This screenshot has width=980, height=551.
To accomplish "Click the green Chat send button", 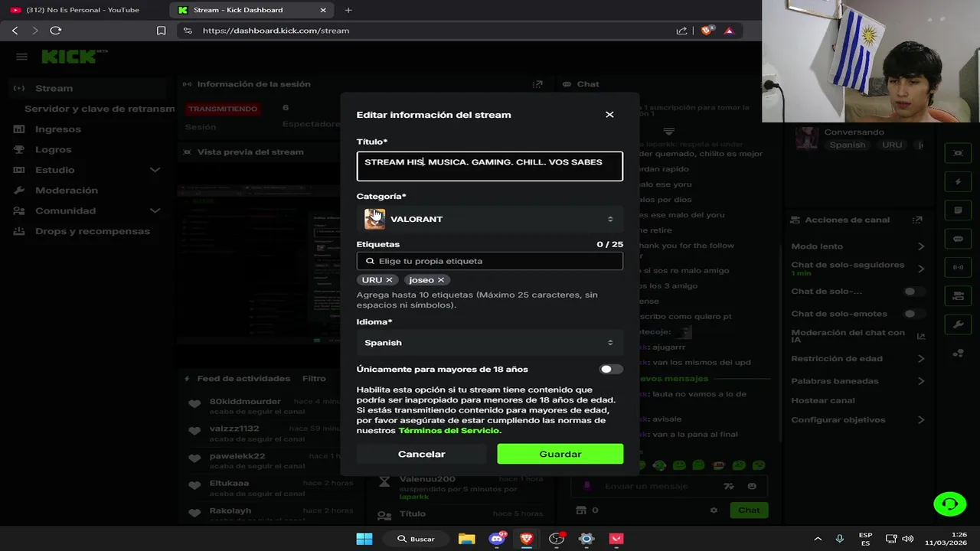I will [x=749, y=510].
